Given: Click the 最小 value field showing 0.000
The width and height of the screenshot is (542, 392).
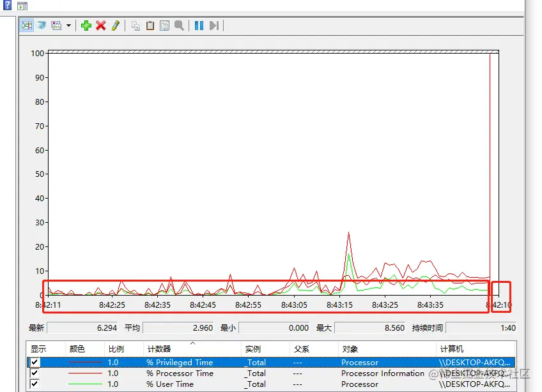Looking at the screenshot, I should pyautogui.click(x=274, y=328).
